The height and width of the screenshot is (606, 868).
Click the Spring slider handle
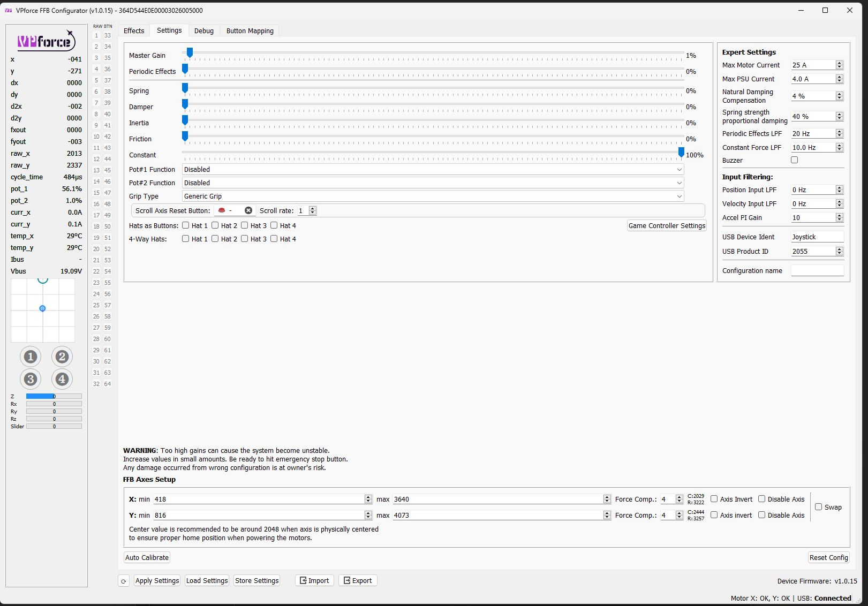coord(185,88)
